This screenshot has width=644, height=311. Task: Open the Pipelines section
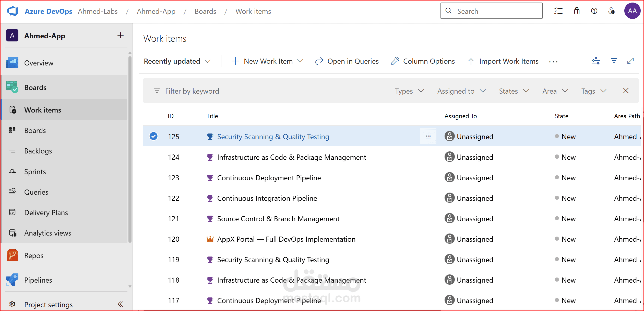38,280
